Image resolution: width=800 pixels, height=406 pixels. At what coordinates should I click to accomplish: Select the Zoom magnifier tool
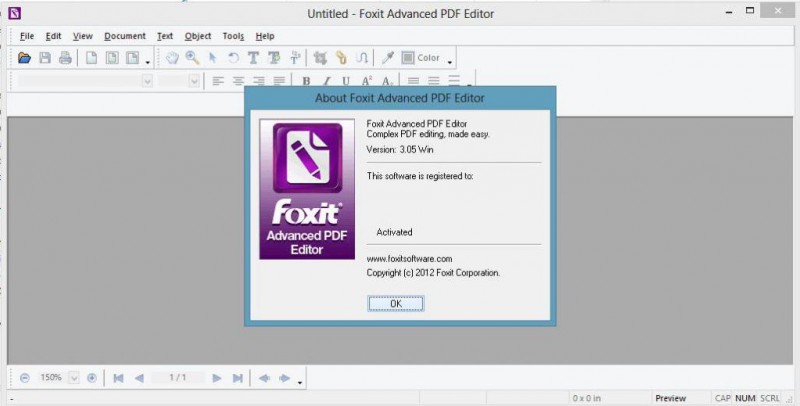click(192, 58)
